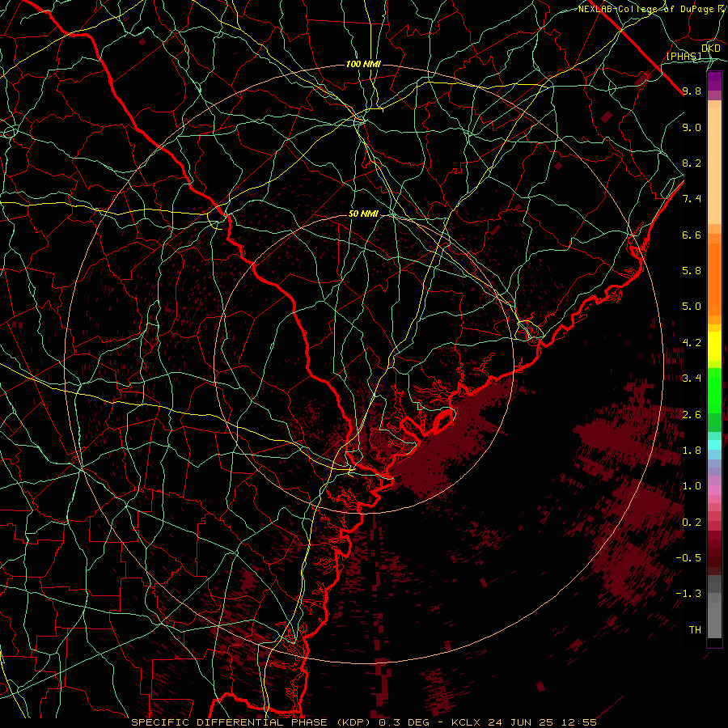Click the "[PHAS]" units label

click(684, 56)
